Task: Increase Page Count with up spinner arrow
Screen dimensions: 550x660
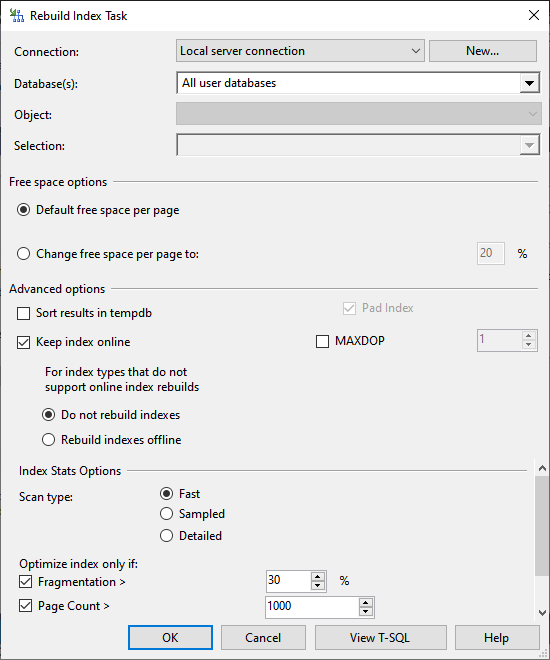Action: point(366,603)
